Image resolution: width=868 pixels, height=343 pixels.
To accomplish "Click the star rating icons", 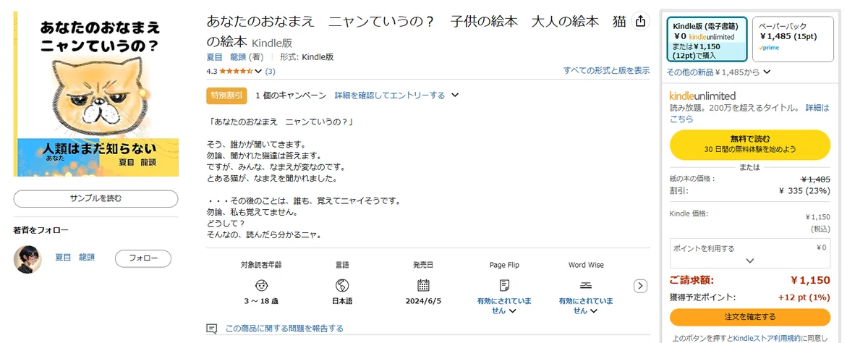I will coord(235,71).
